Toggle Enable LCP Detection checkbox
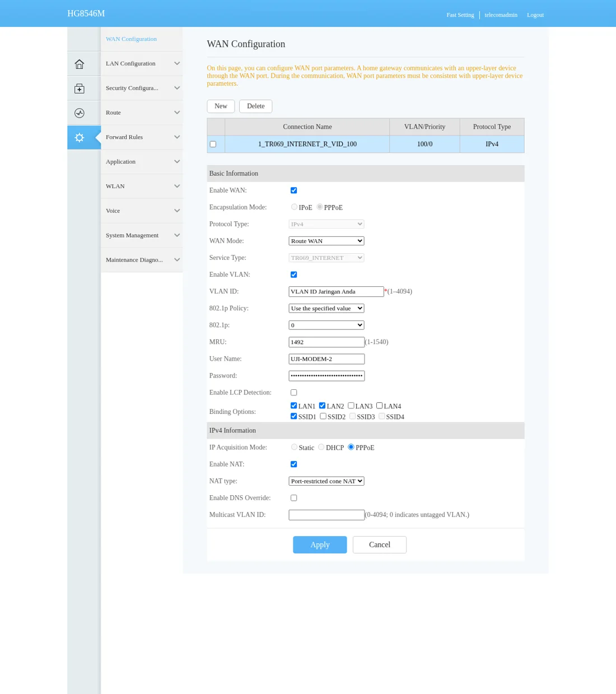 (x=293, y=393)
